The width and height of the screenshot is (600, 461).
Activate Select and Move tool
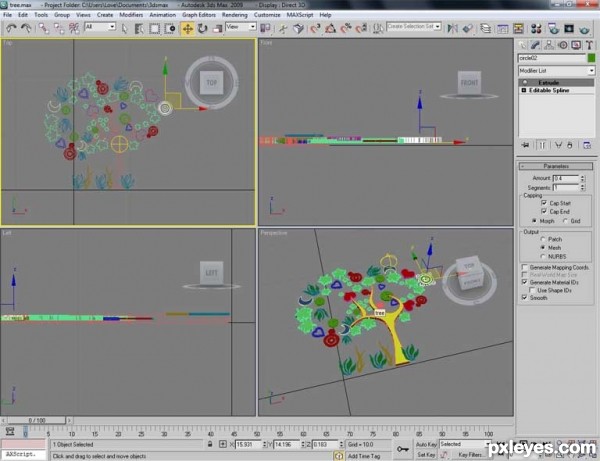188,28
